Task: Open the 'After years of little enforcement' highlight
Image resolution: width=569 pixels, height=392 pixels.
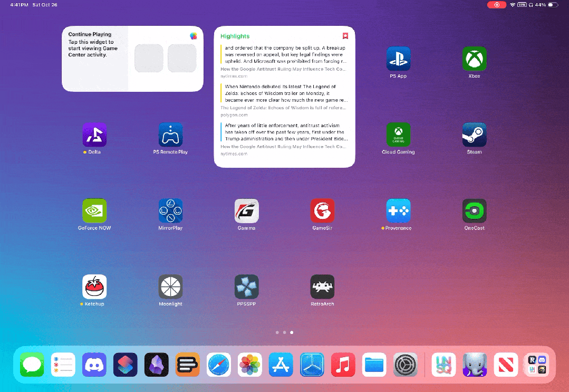Action: click(284, 132)
